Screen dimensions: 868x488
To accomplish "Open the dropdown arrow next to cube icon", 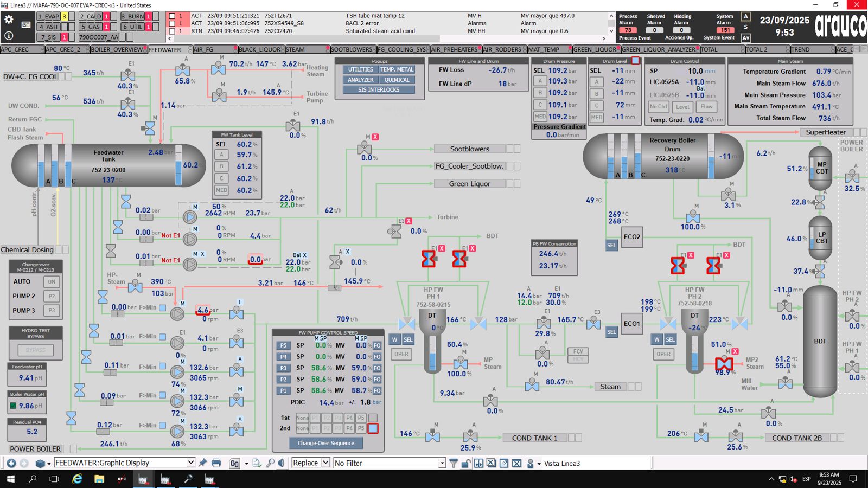I will (49, 464).
